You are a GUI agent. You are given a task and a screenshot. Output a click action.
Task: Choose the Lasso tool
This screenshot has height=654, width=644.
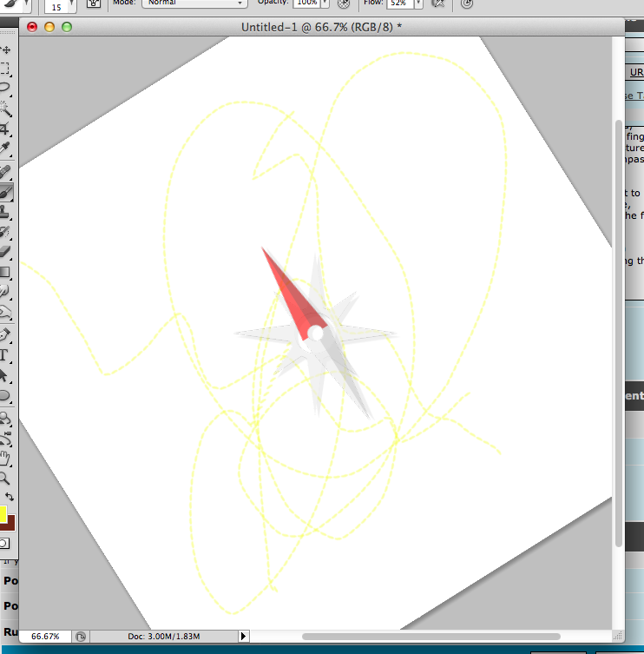[x=5, y=88]
